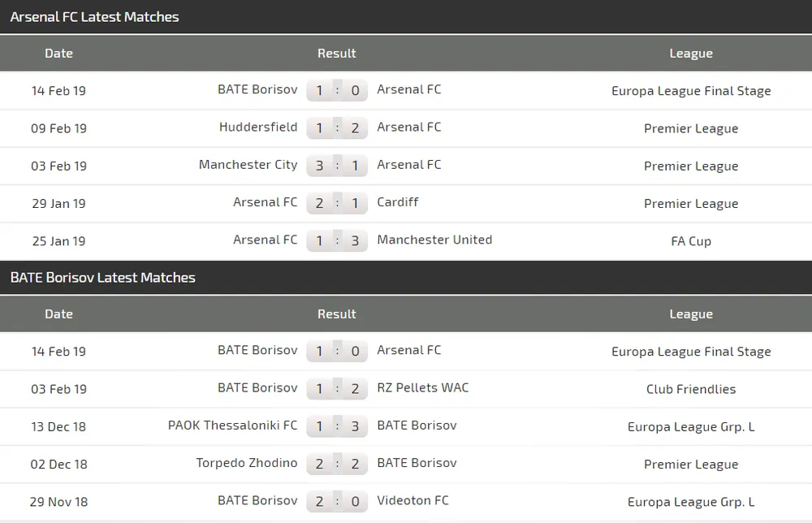Click the 1:0 score badge of the top match
Screen dimensions: 812x523
(x=337, y=90)
